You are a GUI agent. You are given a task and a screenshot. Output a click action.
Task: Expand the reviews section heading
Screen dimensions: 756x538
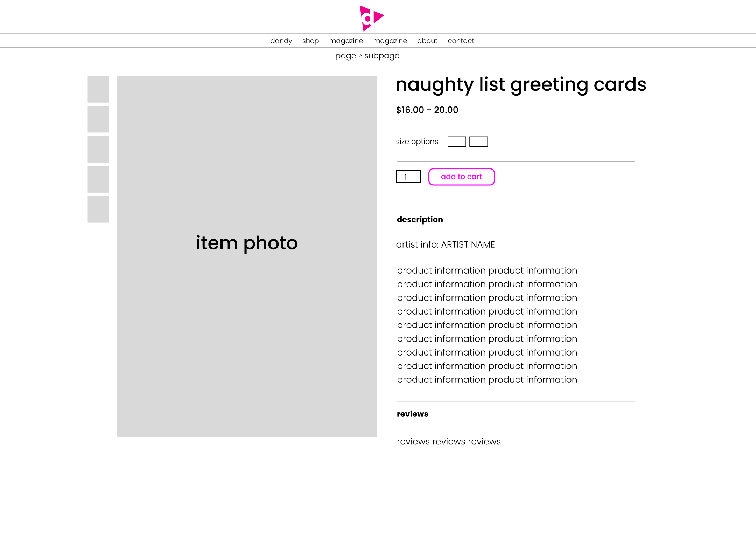412,414
